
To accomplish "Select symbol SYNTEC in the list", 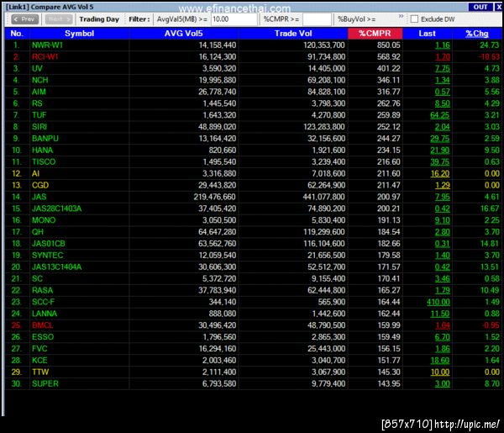I will point(47,256).
